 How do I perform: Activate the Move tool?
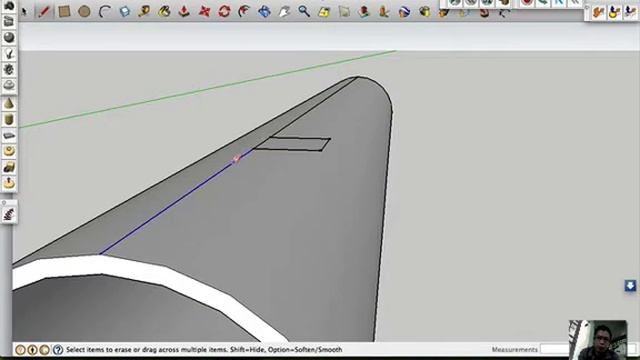point(204,11)
